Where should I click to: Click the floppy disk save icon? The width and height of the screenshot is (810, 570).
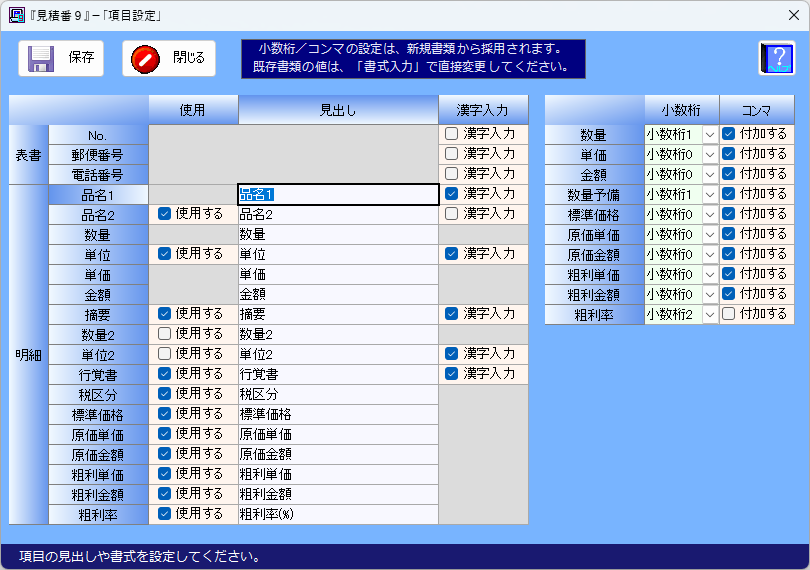pos(41,59)
